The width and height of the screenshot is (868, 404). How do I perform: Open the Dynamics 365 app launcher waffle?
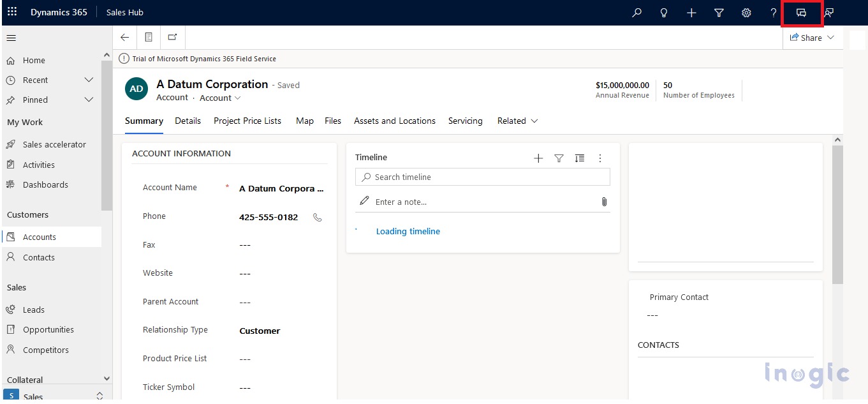point(12,12)
